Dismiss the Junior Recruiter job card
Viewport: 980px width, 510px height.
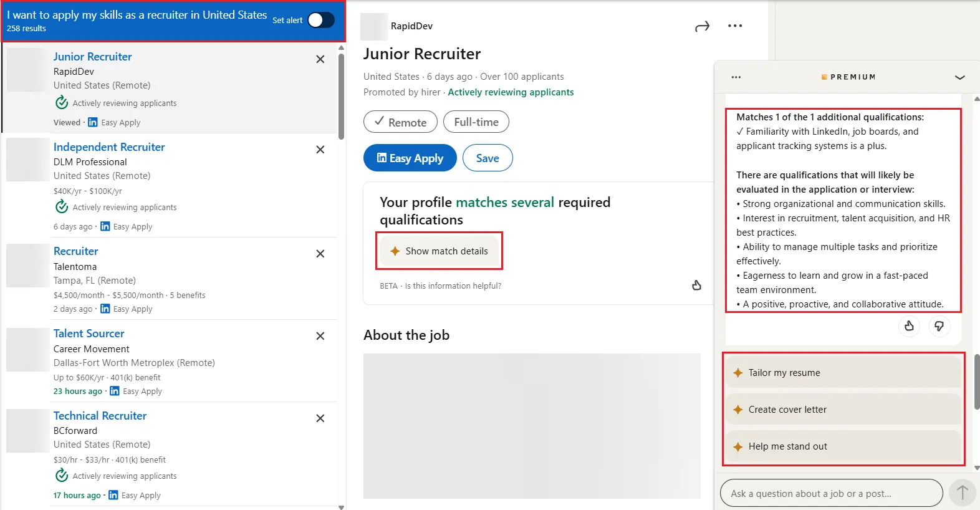click(320, 59)
